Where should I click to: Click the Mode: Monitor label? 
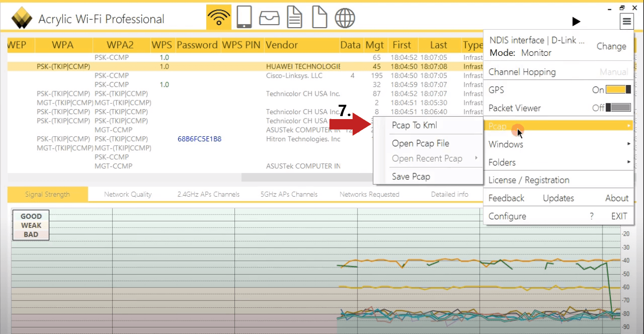pyautogui.click(x=520, y=53)
